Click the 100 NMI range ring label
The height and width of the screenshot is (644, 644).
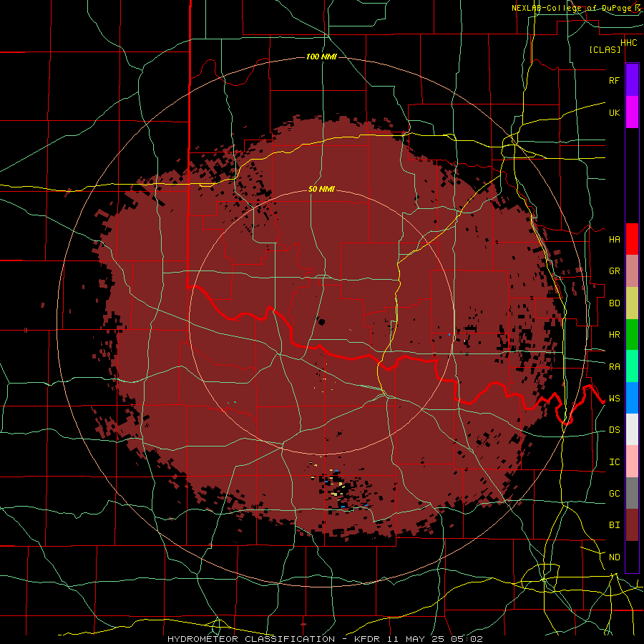(321, 57)
